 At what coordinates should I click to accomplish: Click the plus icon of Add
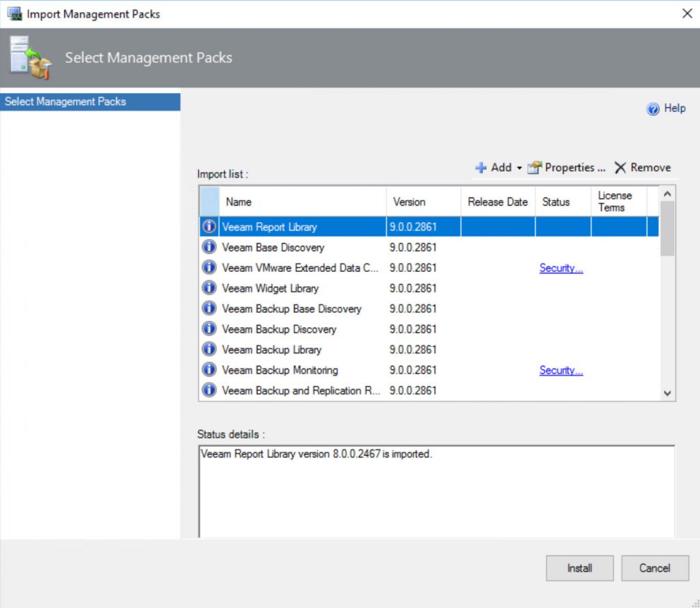tap(481, 168)
